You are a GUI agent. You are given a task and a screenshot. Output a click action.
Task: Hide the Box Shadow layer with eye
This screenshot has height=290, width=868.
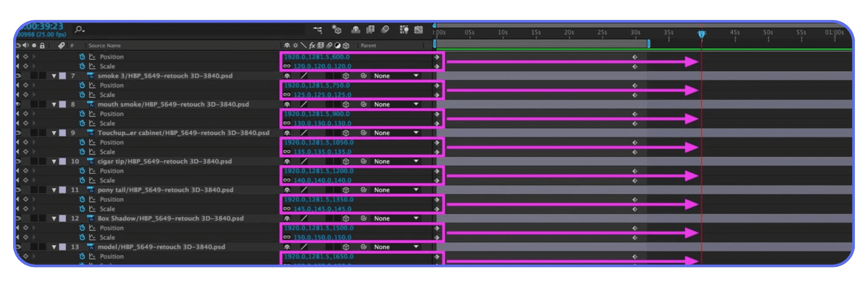pos(19,218)
